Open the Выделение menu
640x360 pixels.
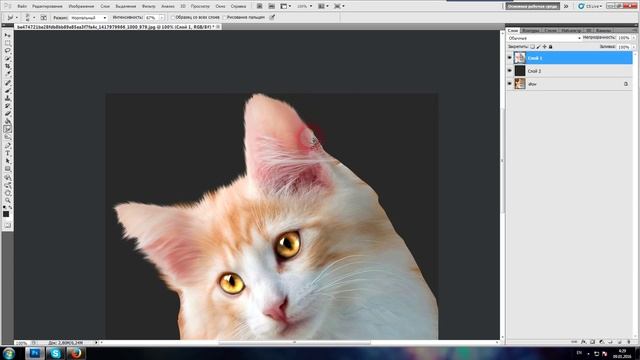(x=125, y=6)
